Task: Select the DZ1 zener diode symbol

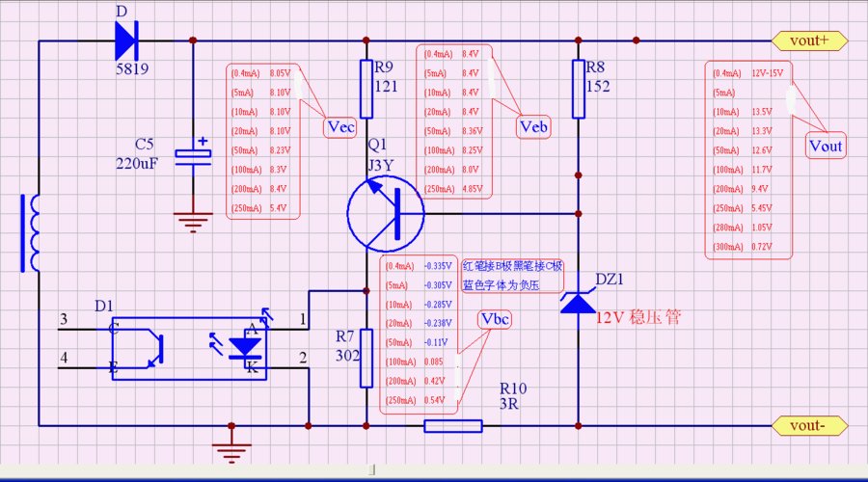Action: point(578,302)
